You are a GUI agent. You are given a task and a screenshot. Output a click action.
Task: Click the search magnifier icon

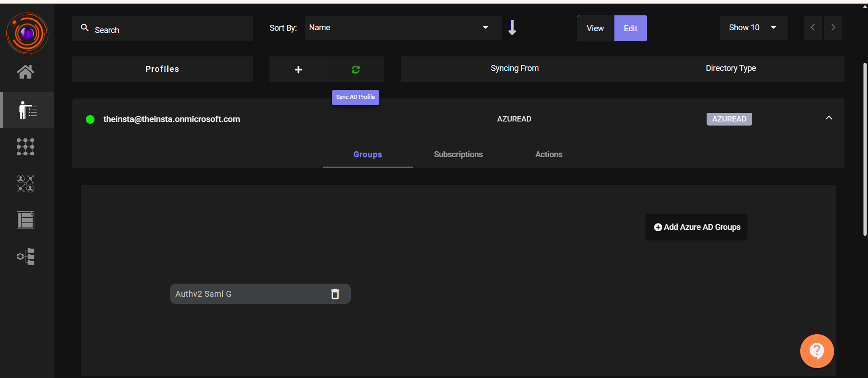pos(85,28)
